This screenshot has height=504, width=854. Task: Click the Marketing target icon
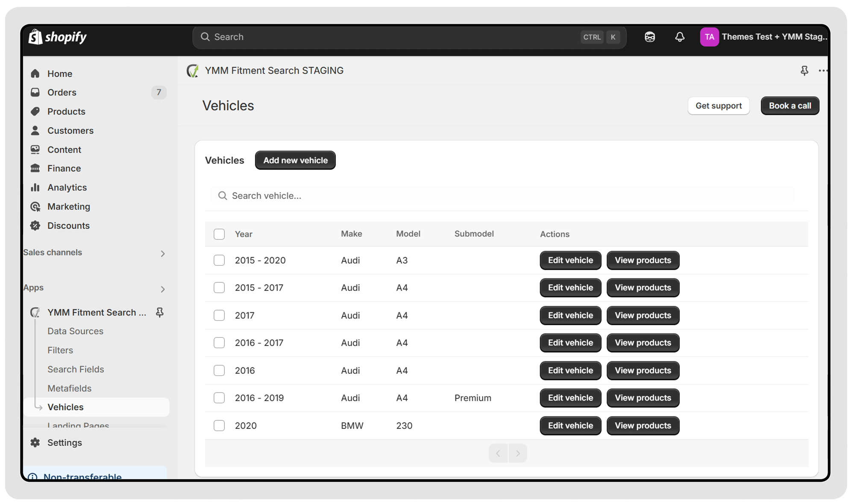pos(35,206)
